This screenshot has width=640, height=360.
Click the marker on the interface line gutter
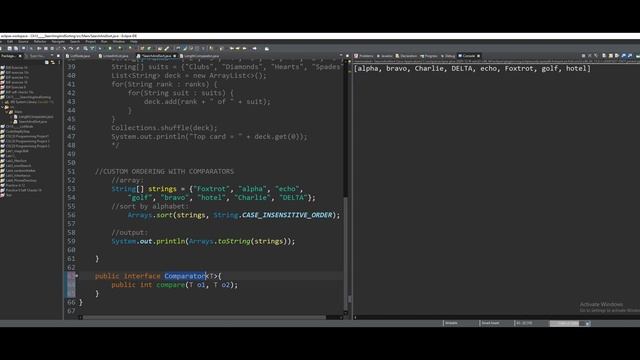point(77,276)
